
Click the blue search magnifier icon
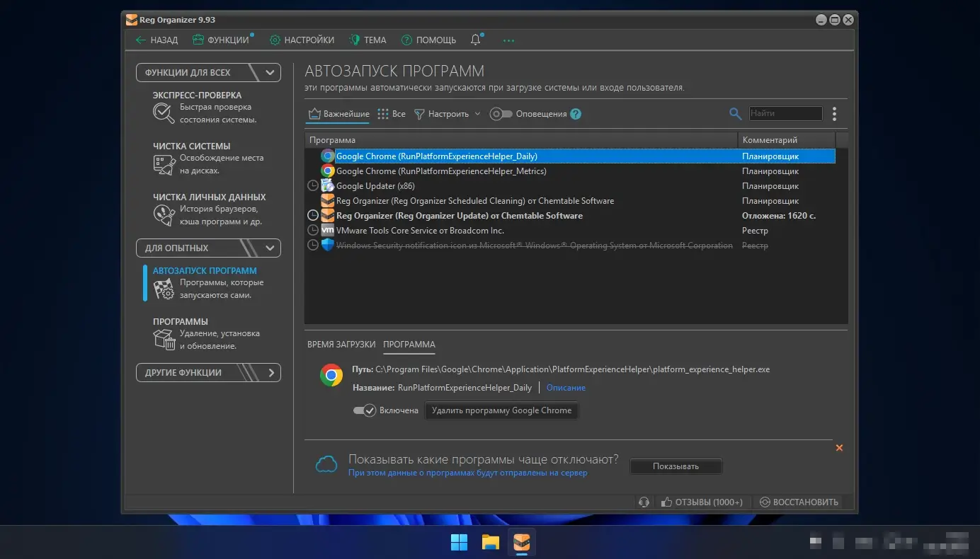(736, 114)
